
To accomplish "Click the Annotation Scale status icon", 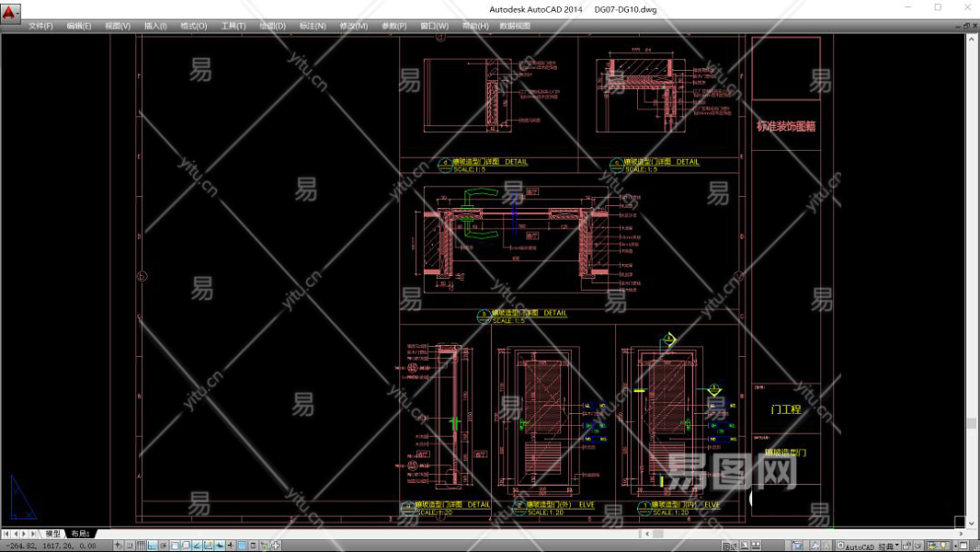I will click(x=797, y=546).
